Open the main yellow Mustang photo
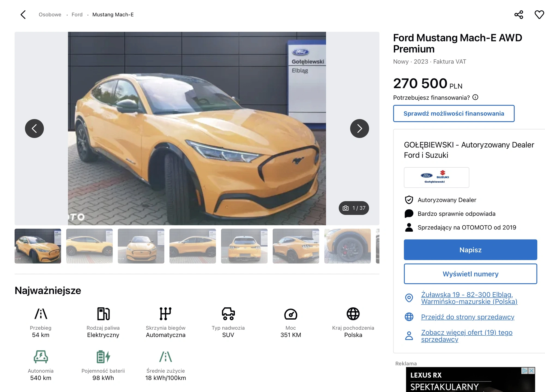 [197, 128]
